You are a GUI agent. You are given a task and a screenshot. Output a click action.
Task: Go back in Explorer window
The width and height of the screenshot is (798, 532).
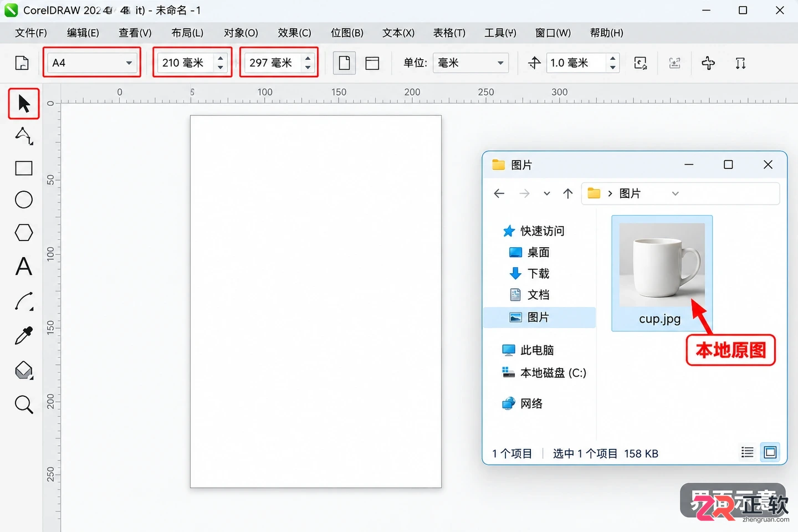499,193
